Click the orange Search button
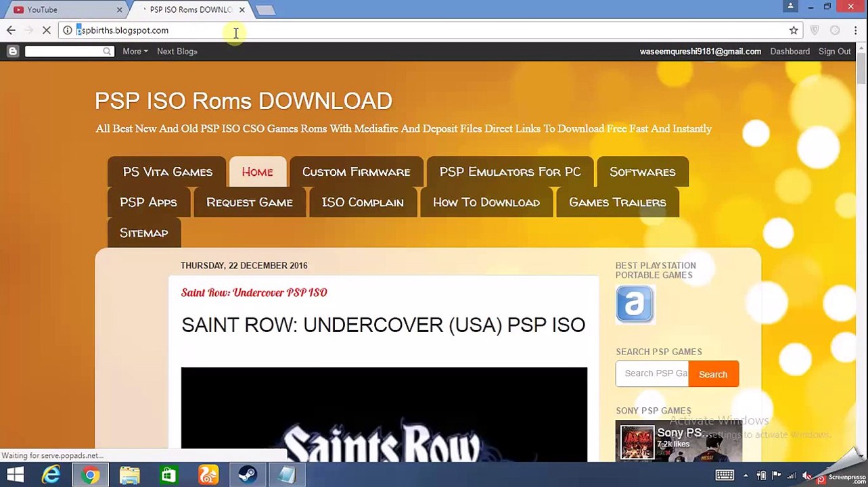The width and height of the screenshot is (868, 487). [x=713, y=374]
